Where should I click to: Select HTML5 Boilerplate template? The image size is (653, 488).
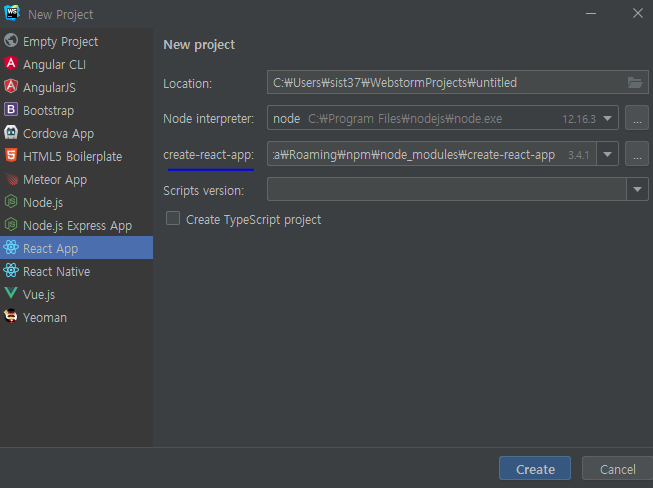coord(77,156)
